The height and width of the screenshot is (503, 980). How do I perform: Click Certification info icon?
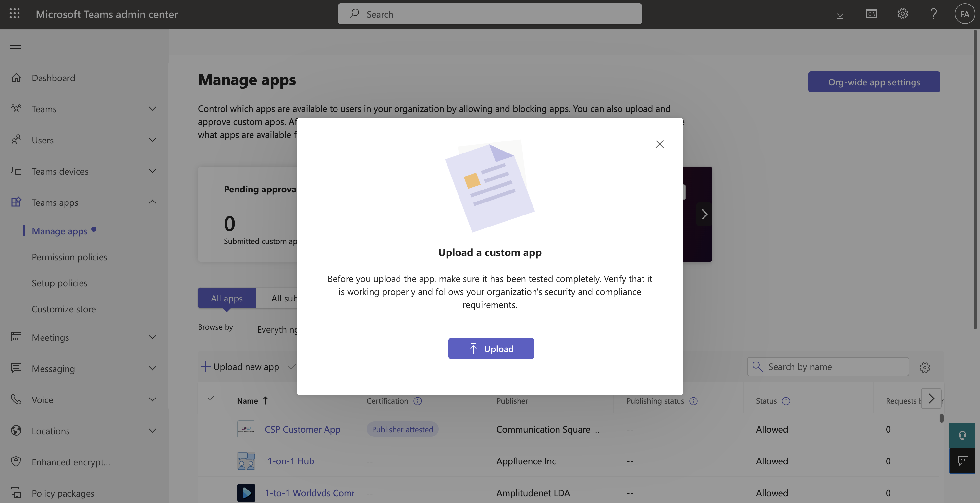(x=417, y=401)
